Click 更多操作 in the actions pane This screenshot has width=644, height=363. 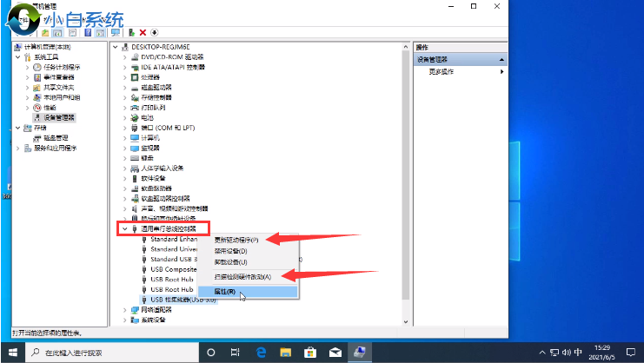coord(442,71)
